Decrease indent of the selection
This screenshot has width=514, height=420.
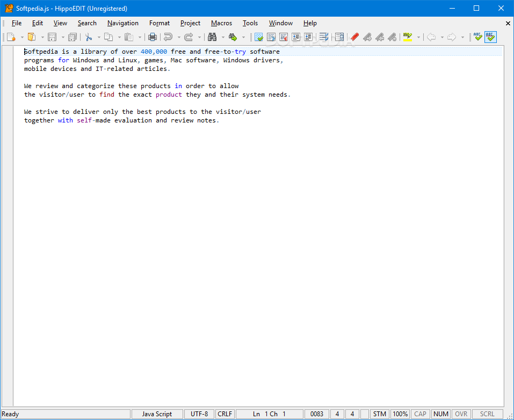296,37
